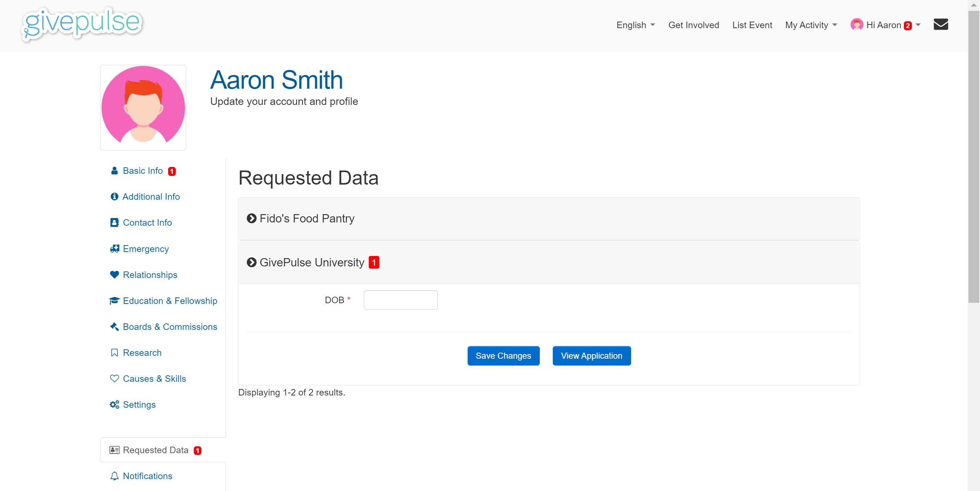The width and height of the screenshot is (980, 491).
Task: Click the red badge next to Basic Info
Action: (172, 171)
